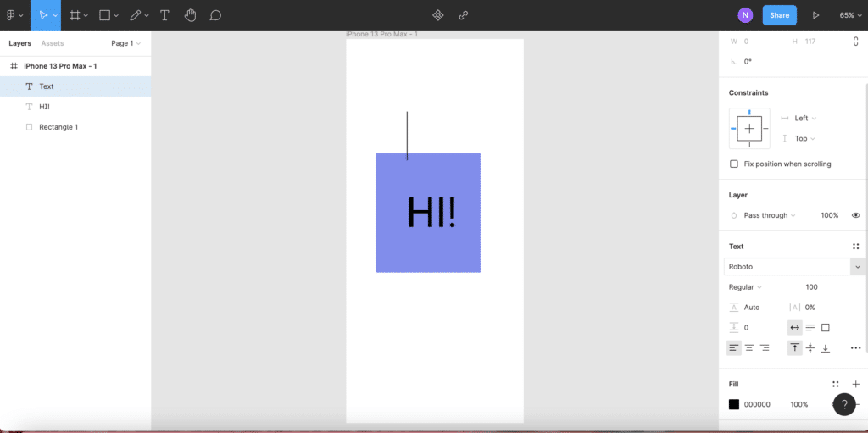Align text to top

pos(795,347)
